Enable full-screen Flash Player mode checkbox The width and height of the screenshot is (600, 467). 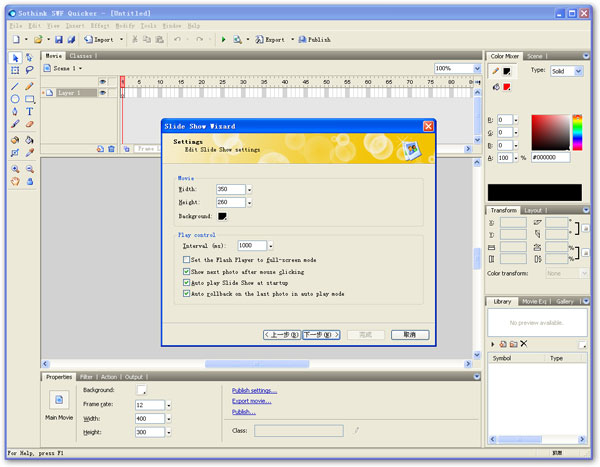click(x=186, y=260)
